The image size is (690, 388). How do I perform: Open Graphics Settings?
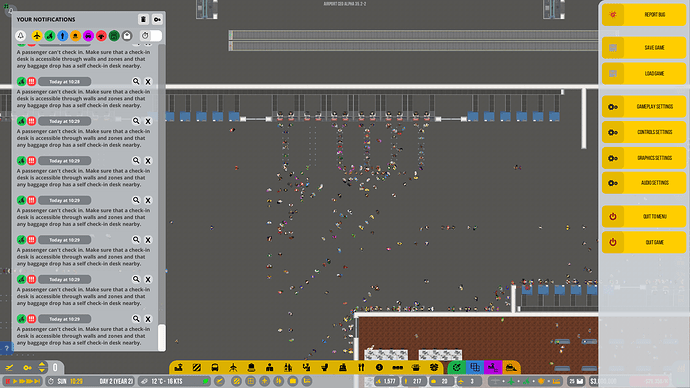(x=644, y=157)
